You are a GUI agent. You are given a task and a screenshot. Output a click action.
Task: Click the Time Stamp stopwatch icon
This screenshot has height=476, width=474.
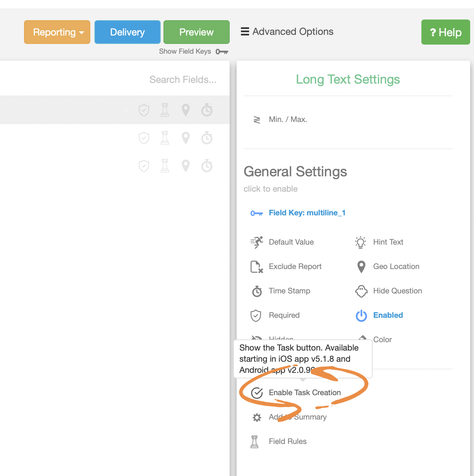(257, 291)
